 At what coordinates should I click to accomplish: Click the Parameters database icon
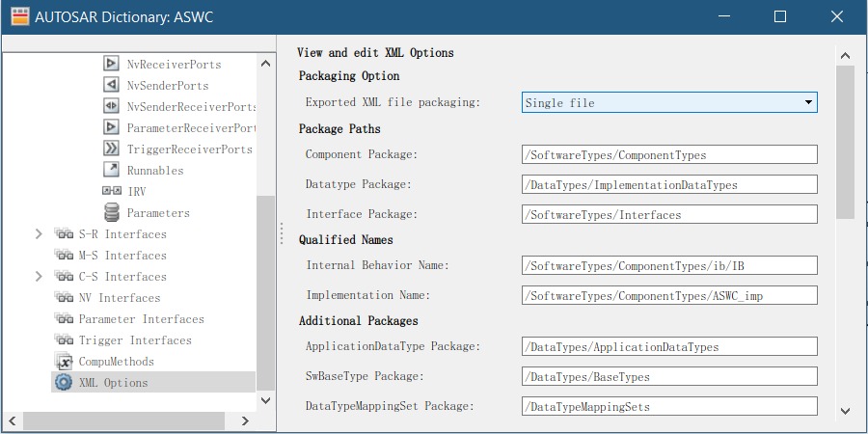point(111,213)
